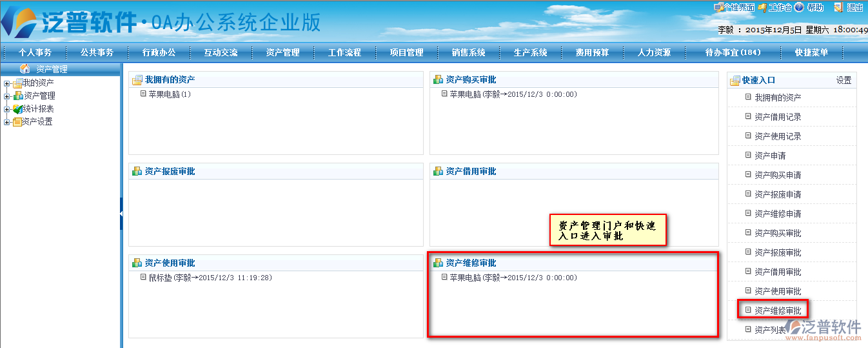Open 我拥有的资产 quick entry link
The image size is (868, 348).
coord(778,97)
